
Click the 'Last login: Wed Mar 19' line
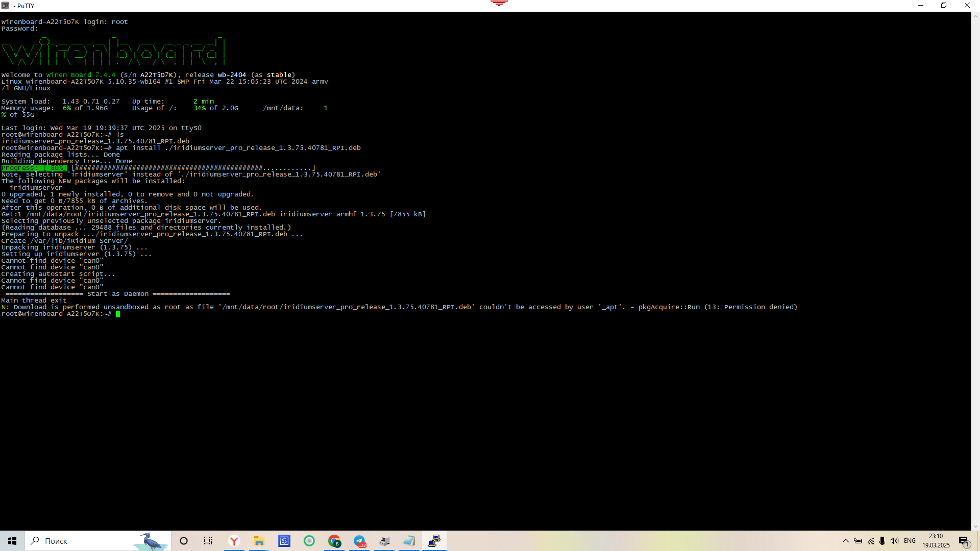pos(101,128)
